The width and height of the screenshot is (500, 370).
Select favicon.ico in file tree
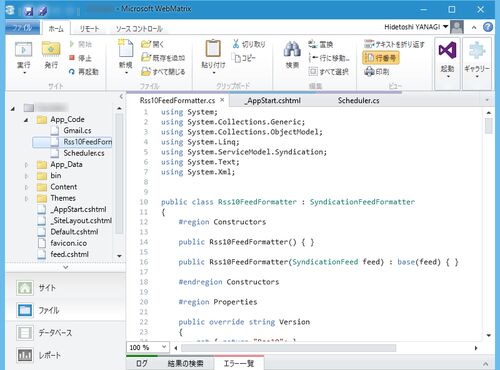pyautogui.click(x=68, y=243)
